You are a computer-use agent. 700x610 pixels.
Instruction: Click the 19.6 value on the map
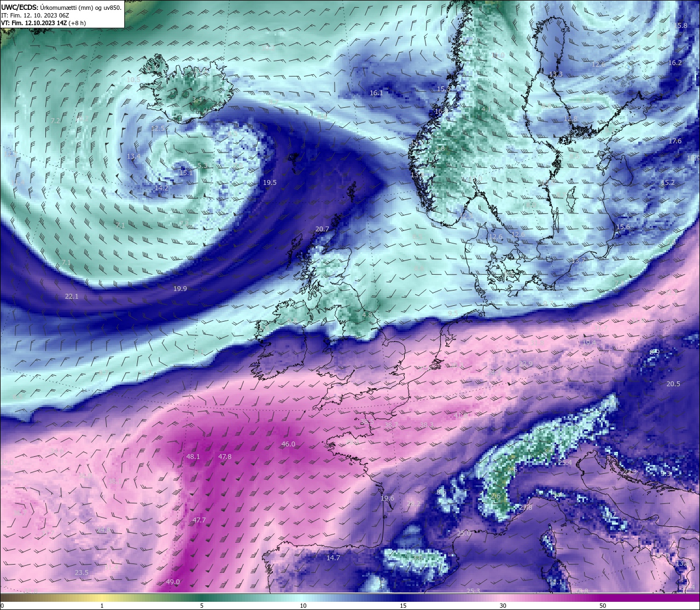[x=387, y=498]
